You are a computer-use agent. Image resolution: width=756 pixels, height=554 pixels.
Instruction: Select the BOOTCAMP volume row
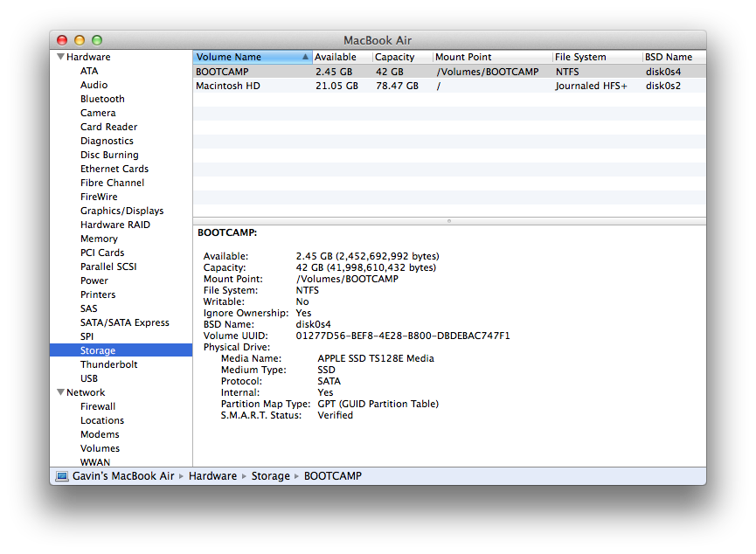click(x=449, y=72)
